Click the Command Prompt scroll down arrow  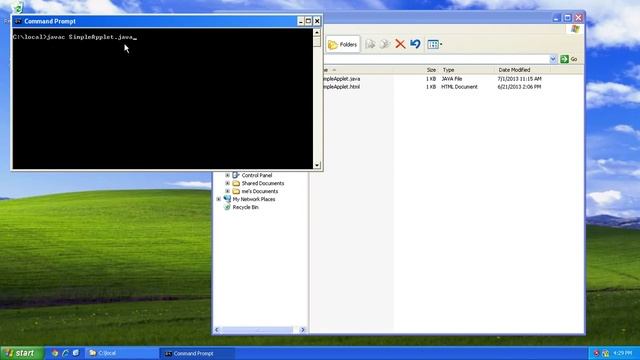point(317,165)
